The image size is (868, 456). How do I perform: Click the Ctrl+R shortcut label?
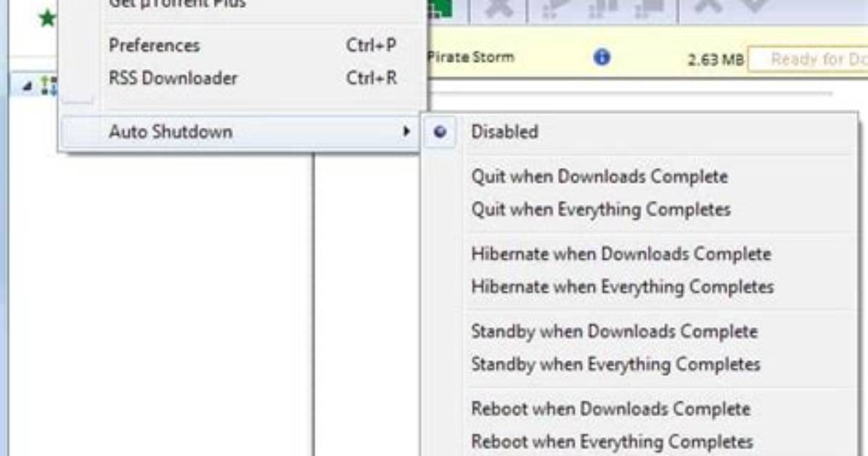372,78
